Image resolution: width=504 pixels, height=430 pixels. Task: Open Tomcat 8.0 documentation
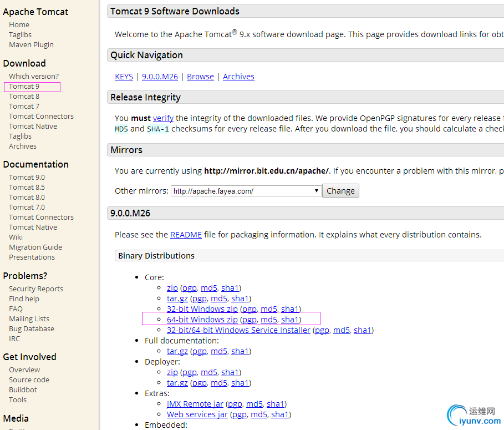[x=27, y=197]
